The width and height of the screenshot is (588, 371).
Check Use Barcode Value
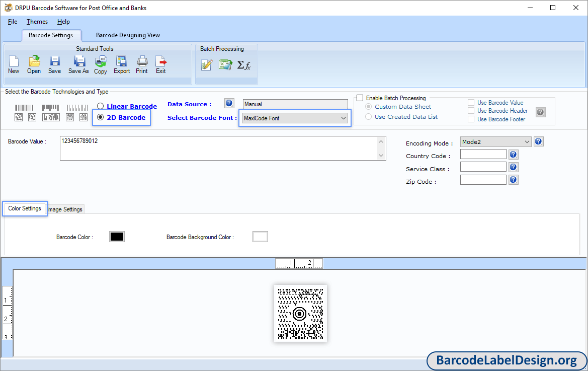pyautogui.click(x=471, y=102)
